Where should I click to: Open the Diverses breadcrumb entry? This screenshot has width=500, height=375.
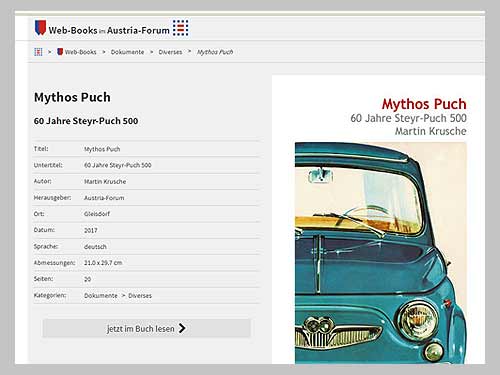coord(170,52)
